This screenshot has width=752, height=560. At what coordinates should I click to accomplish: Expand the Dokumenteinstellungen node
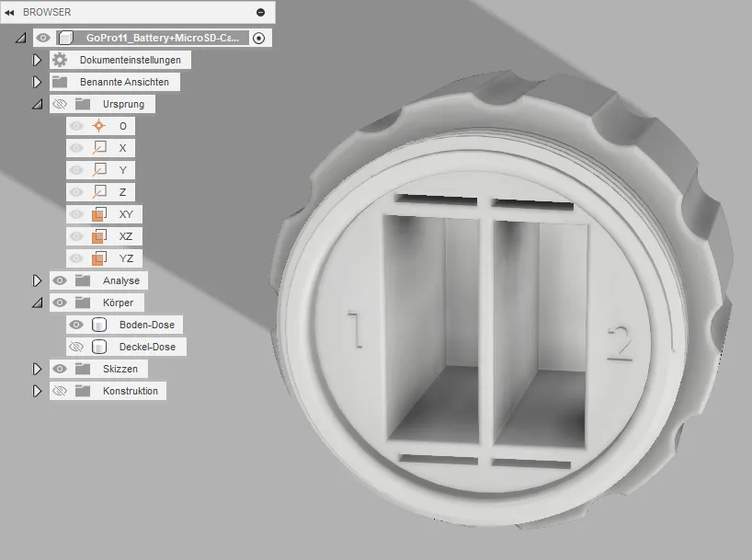pos(38,60)
